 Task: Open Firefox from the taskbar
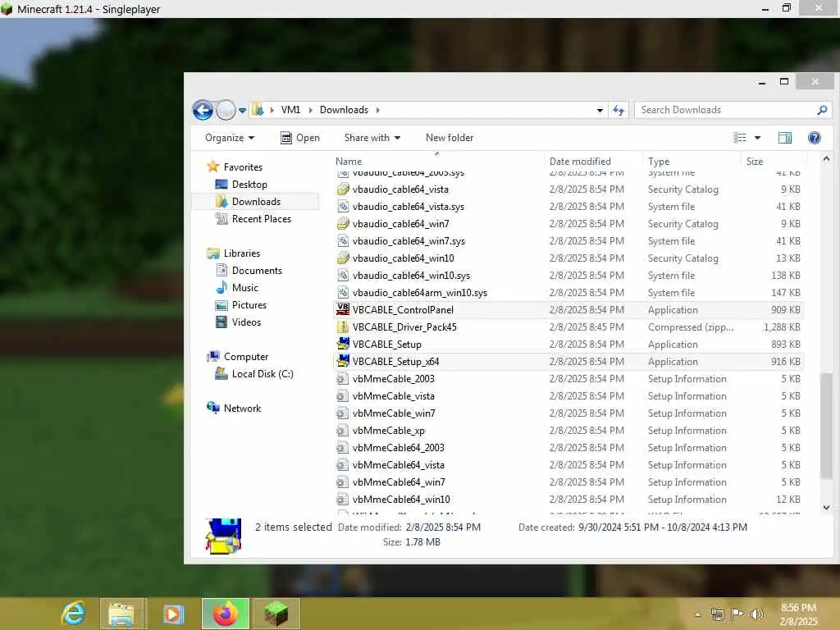(226, 614)
